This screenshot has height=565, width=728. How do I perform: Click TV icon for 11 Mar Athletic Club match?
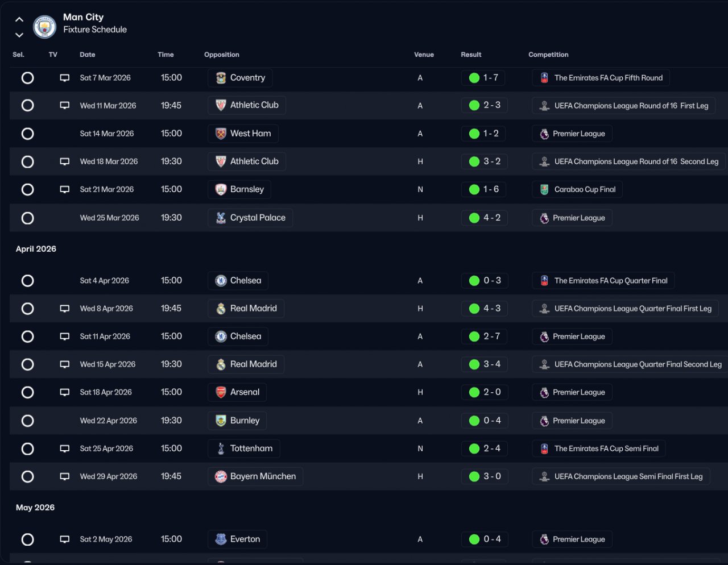point(65,105)
